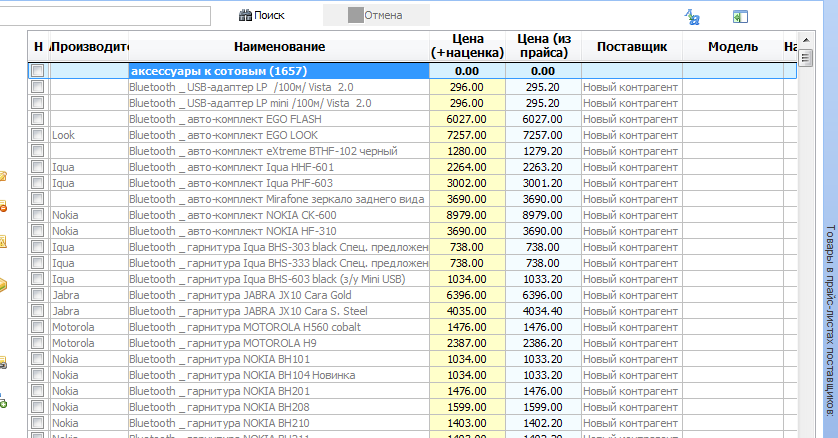
Task: Click markup price 6027.00 cell
Action: (467, 119)
